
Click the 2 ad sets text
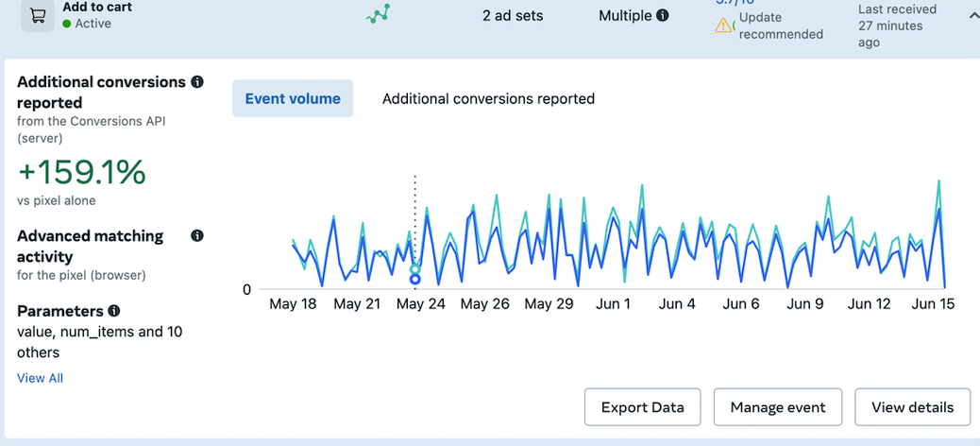point(513,16)
